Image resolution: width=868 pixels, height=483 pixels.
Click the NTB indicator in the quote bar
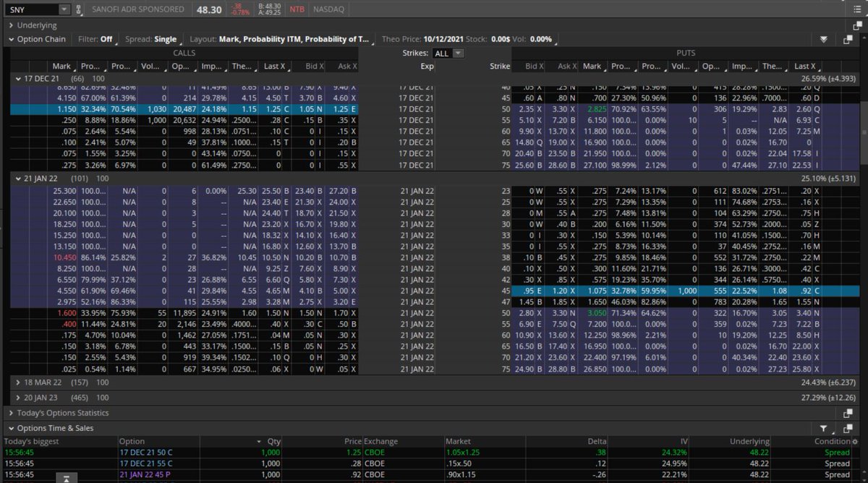[297, 10]
